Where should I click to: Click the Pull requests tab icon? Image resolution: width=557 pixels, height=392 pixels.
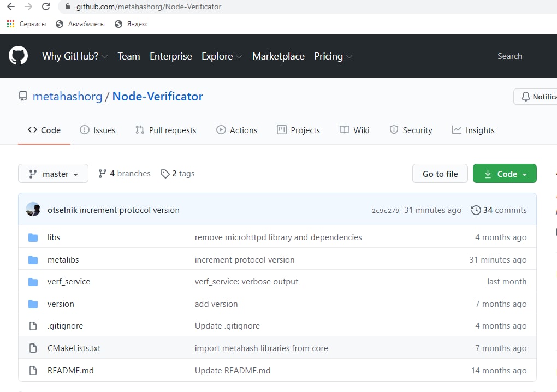coord(140,130)
